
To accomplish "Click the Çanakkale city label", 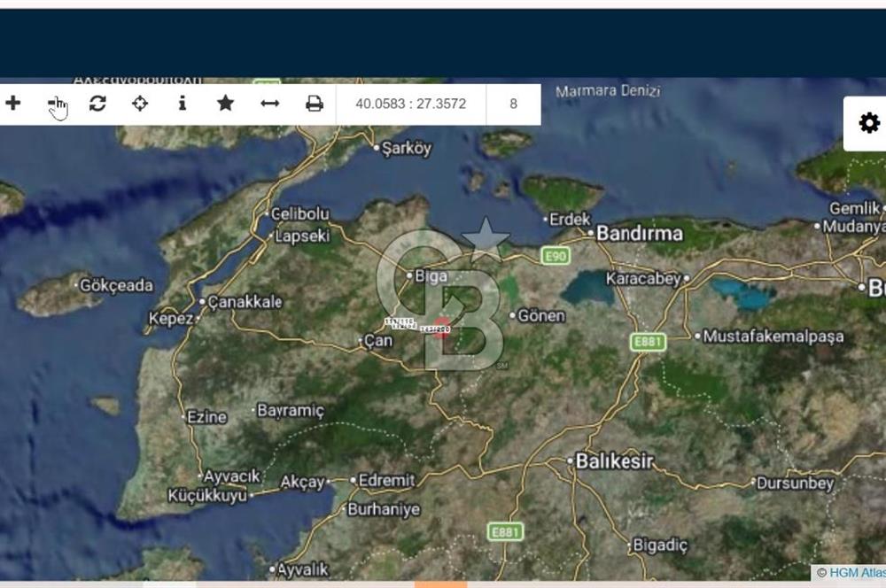I will pyautogui.click(x=245, y=302).
